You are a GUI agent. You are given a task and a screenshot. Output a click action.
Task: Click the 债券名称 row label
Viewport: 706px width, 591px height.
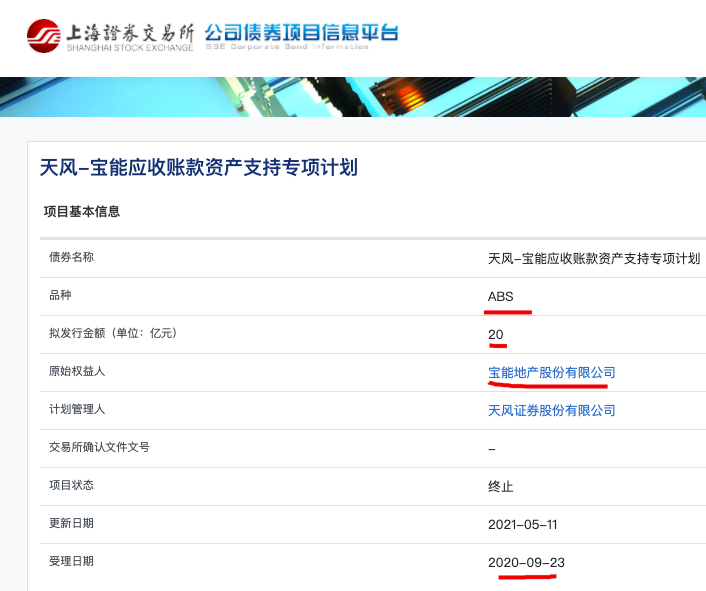point(71,257)
